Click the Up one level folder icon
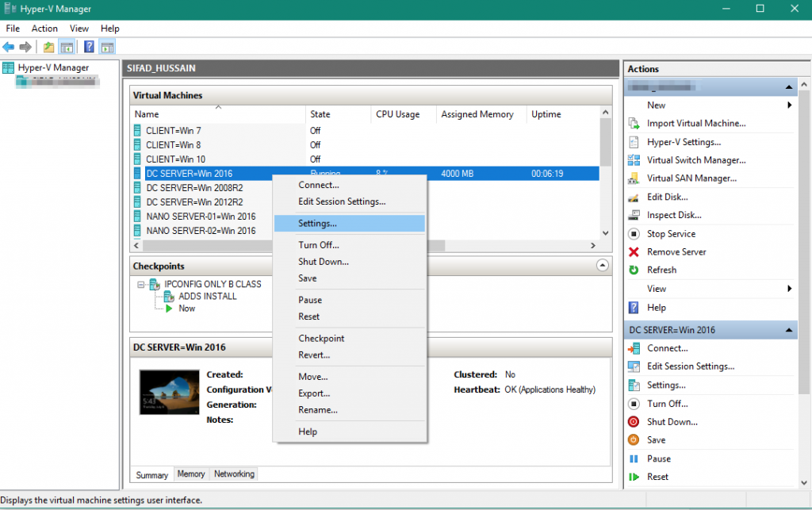The image size is (812, 510). click(x=48, y=47)
